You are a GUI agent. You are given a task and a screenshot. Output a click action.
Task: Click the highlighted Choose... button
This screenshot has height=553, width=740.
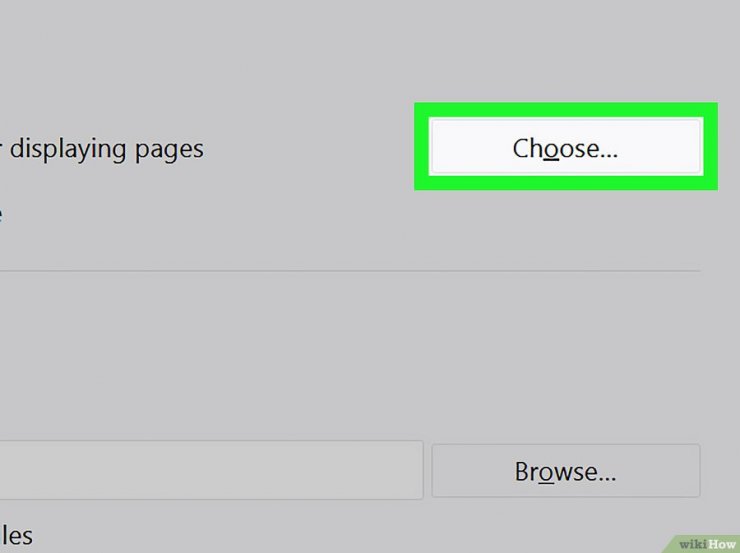point(565,147)
